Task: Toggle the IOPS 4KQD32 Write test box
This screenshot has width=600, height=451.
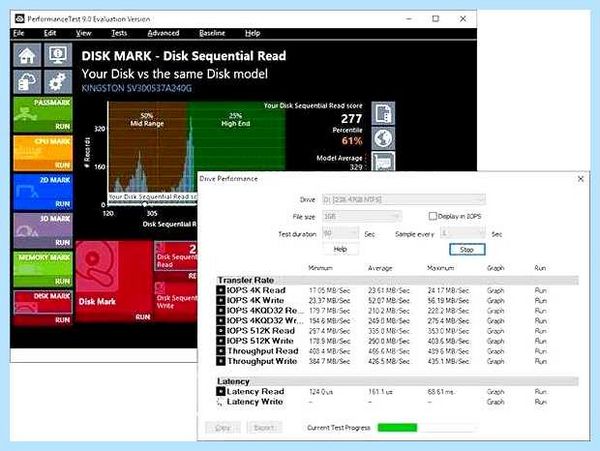Action: 221,321
